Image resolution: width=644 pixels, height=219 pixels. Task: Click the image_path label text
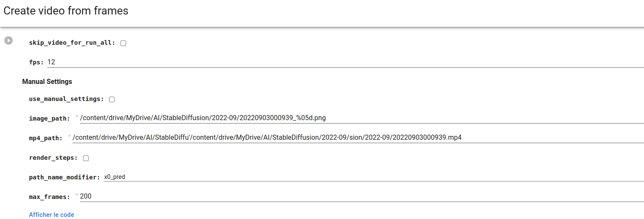pos(49,118)
